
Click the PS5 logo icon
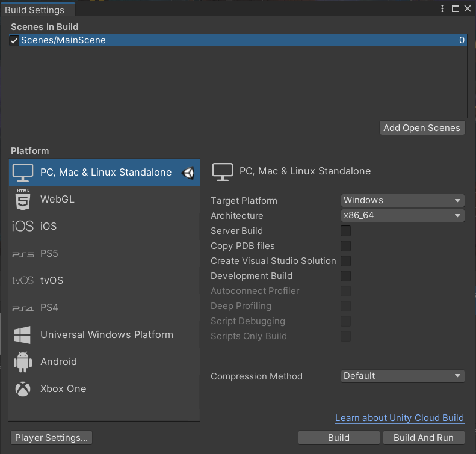[x=23, y=254]
